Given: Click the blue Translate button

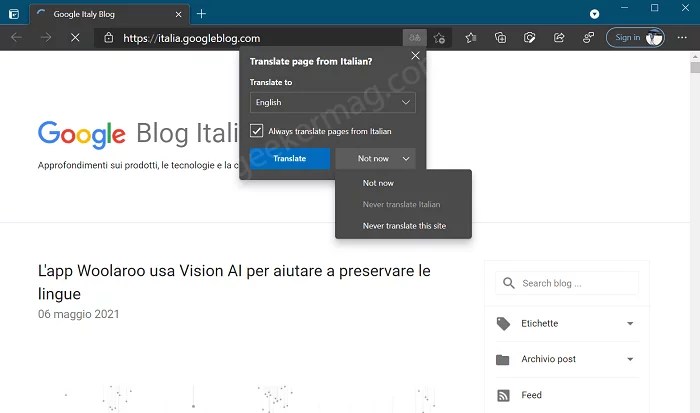Looking at the screenshot, I should pos(290,159).
